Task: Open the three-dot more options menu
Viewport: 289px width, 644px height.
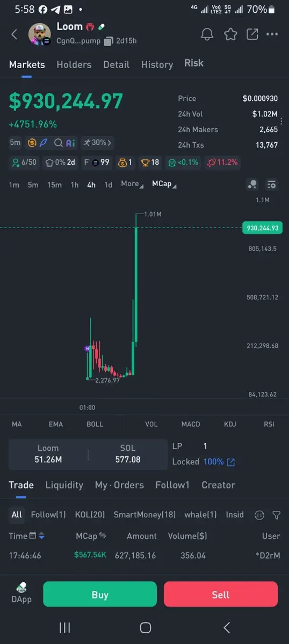Action: click(272, 34)
